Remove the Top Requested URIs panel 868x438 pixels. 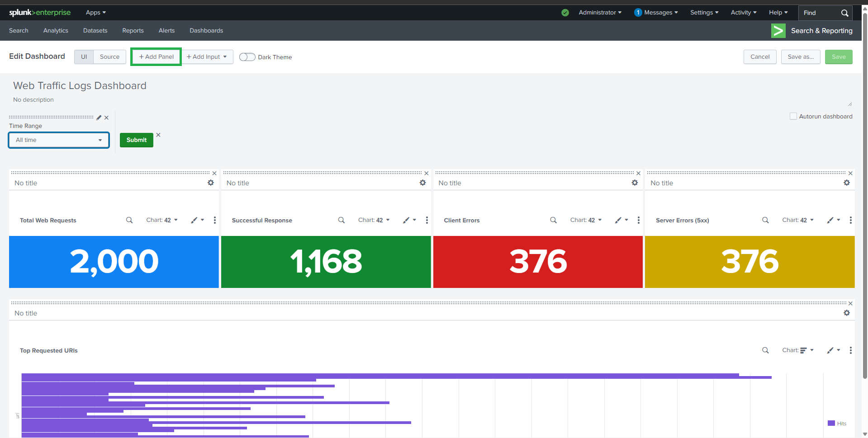click(850, 303)
